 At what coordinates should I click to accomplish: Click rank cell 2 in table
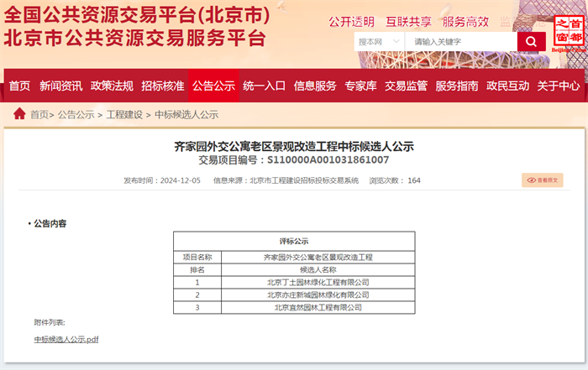[x=197, y=295]
